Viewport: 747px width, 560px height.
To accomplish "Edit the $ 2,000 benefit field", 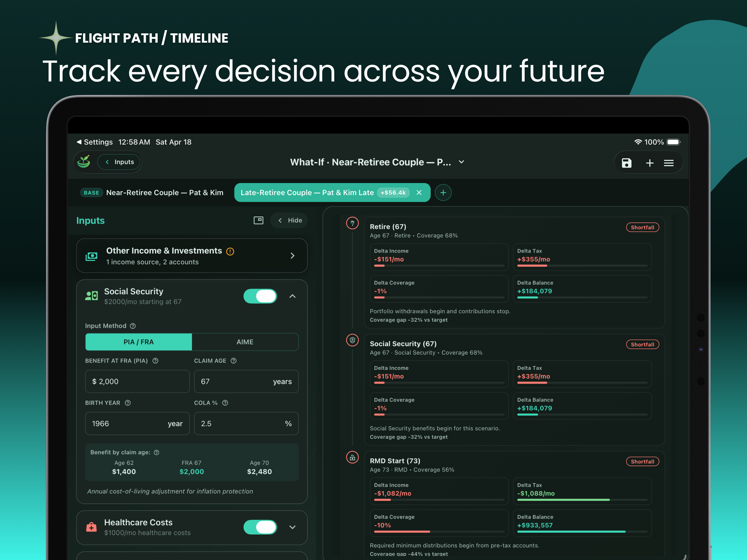I will [138, 381].
